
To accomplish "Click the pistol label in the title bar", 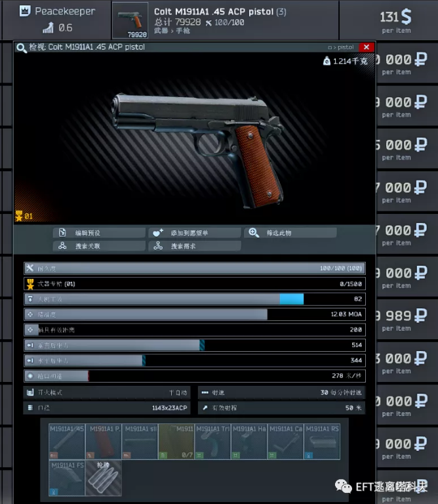I will (x=346, y=47).
